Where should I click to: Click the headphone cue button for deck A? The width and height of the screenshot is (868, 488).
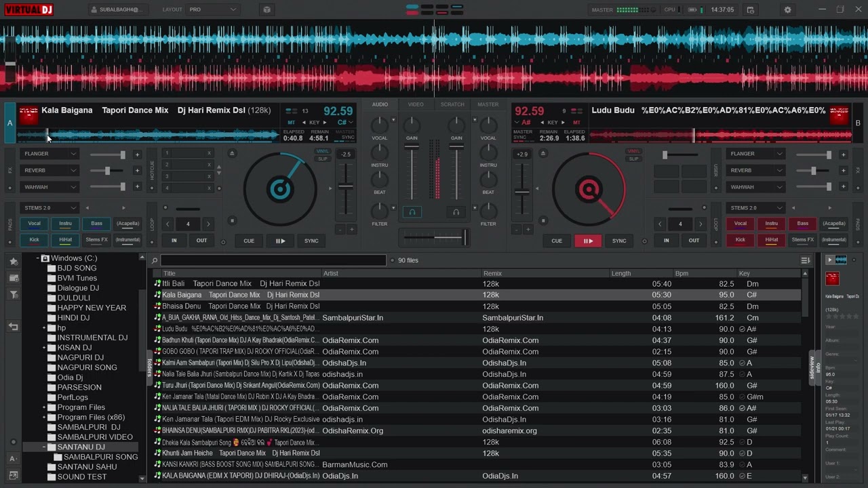click(412, 212)
